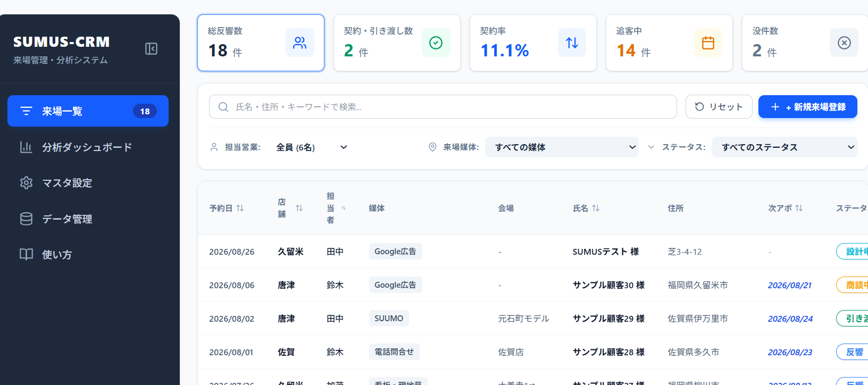Screen dimensions: 868x385
Task: Sort table by 店舗 arrows
Action: [299, 208]
